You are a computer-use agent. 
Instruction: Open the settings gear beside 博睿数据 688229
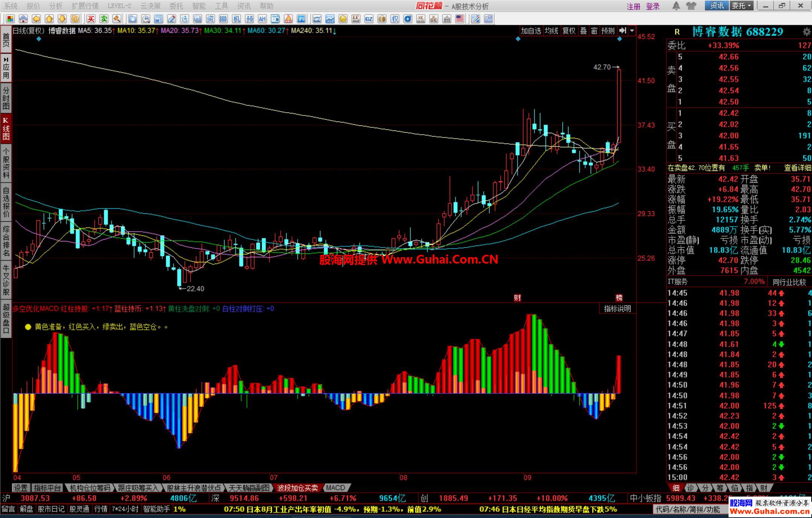(806, 32)
